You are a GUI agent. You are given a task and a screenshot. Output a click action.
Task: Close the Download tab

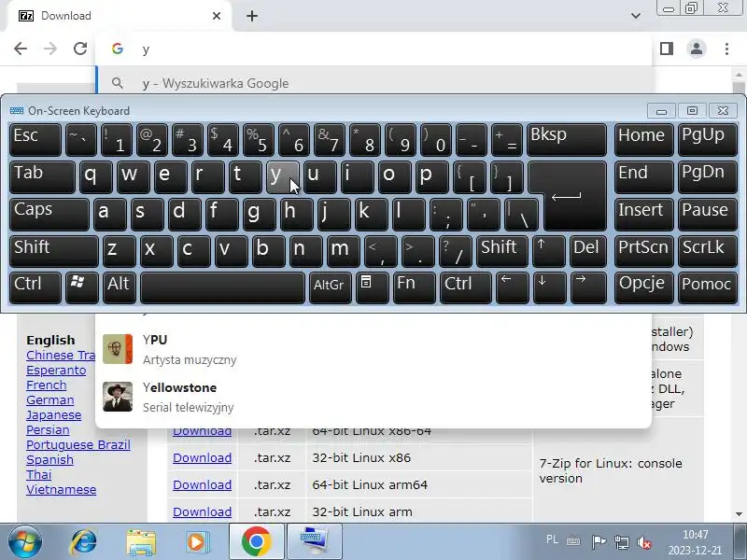point(217,16)
